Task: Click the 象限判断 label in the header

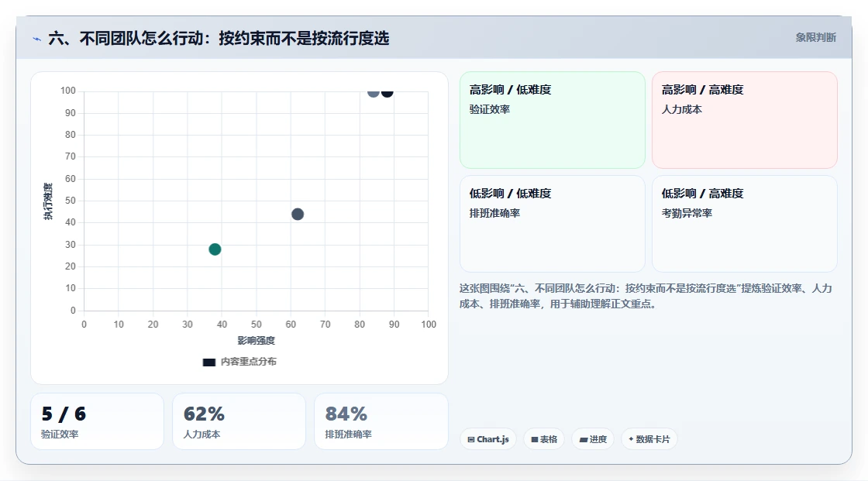Action: pyautogui.click(x=815, y=37)
